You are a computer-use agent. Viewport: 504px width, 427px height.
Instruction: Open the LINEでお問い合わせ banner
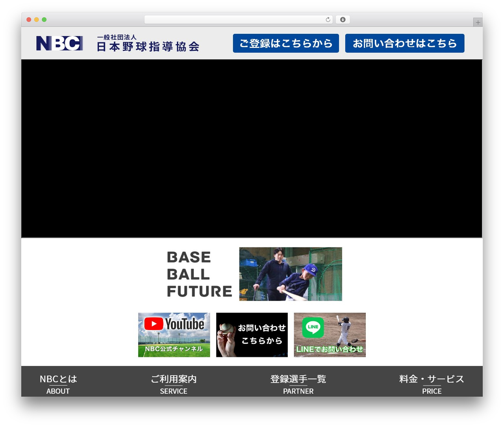(330, 335)
